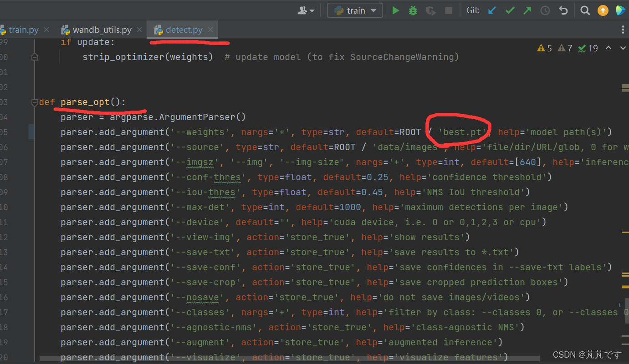Screen dimensions: 629x364
Task: Switch to the wandb_utils.py tab
Action: [102, 30]
